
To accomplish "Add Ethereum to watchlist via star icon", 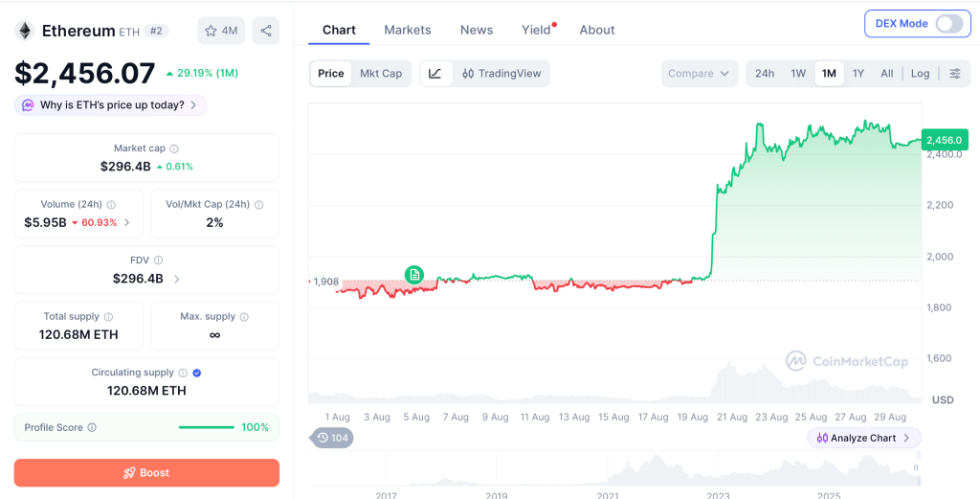I will 221,31.
